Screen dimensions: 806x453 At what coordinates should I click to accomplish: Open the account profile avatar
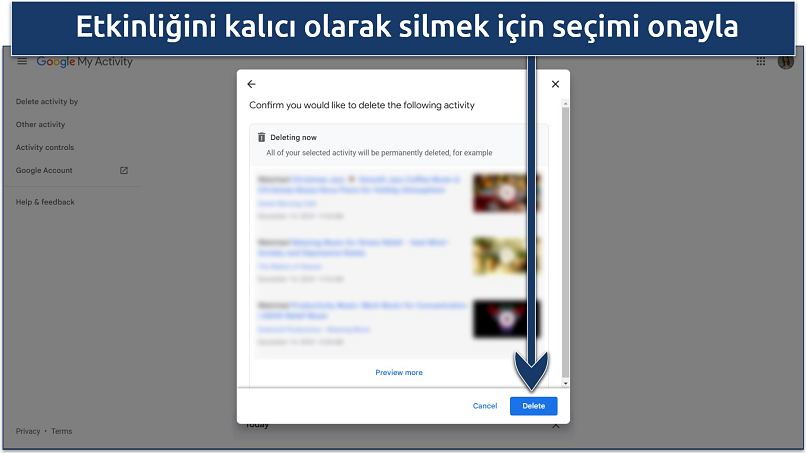[785, 62]
